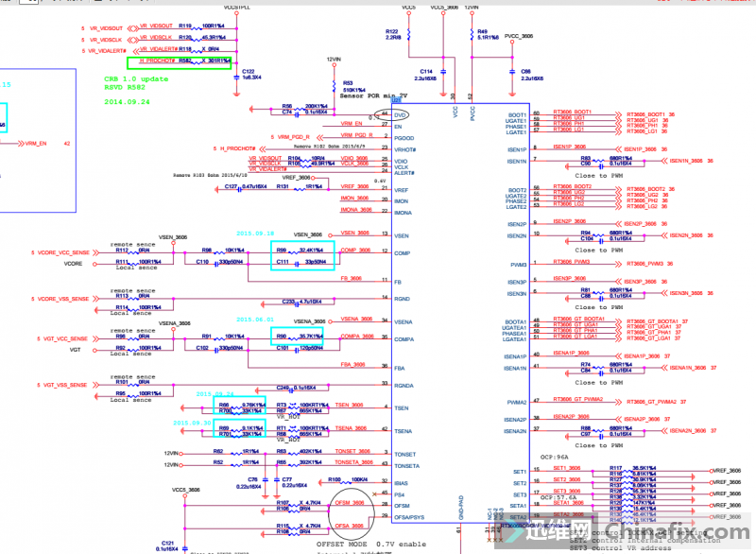Select the TSENA pin label at pin 42

point(403,431)
